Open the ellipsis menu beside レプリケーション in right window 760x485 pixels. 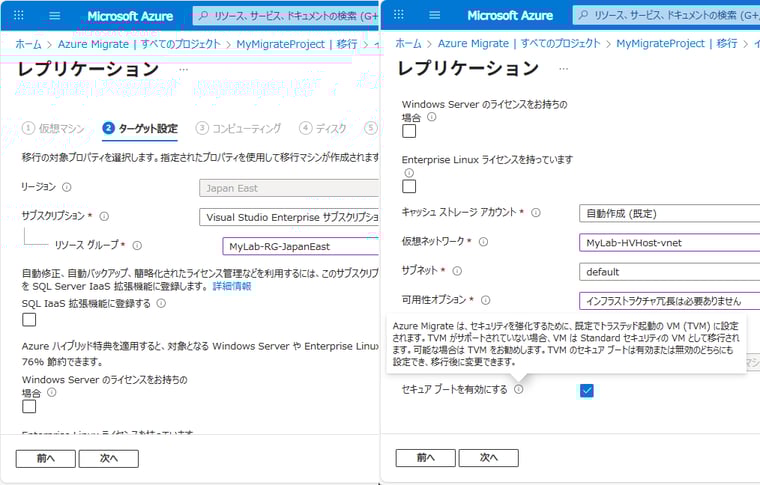pyautogui.click(x=563, y=69)
